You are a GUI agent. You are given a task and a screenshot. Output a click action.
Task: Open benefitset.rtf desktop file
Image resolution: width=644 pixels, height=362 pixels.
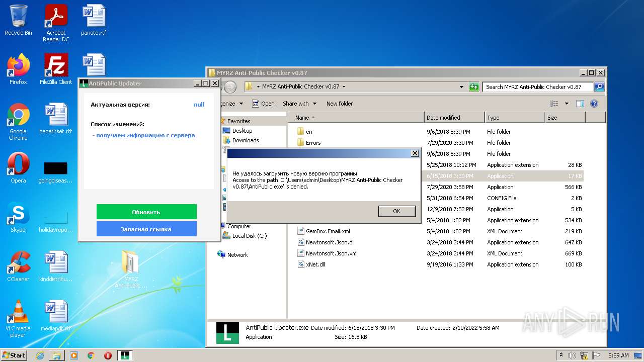click(x=56, y=119)
